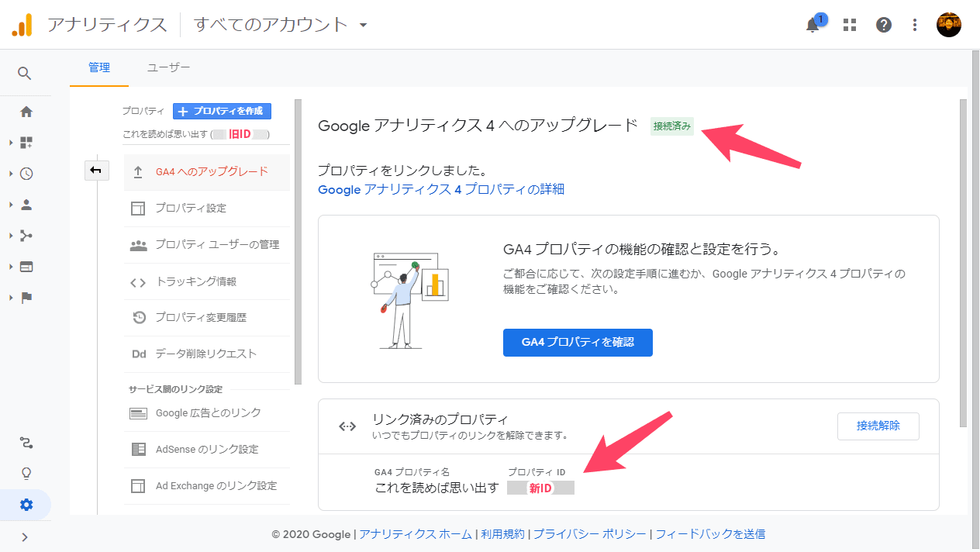Expand the Customization section arrow

[11, 143]
